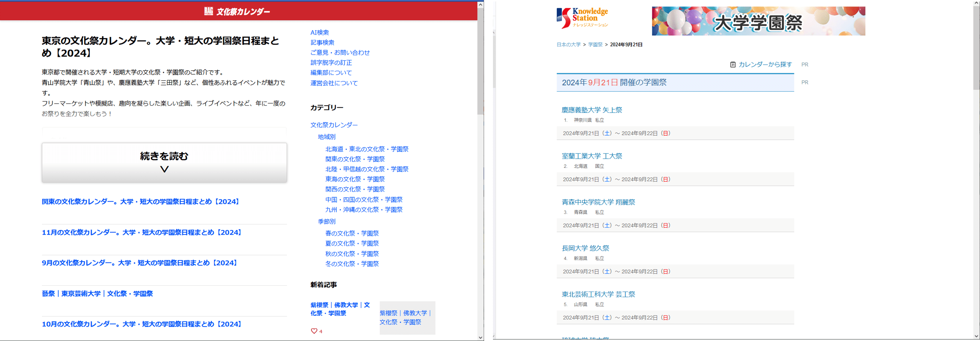Image resolution: width=980 pixels, height=341 pixels.
Task: Click the Knowledge Station logo
Action: (582, 18)
